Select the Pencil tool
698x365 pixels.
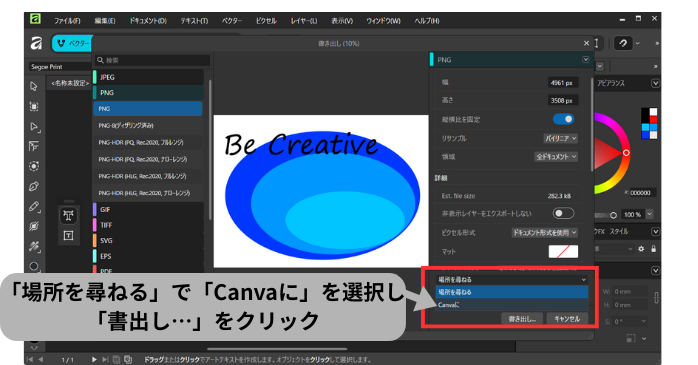(x=34, y=207)
